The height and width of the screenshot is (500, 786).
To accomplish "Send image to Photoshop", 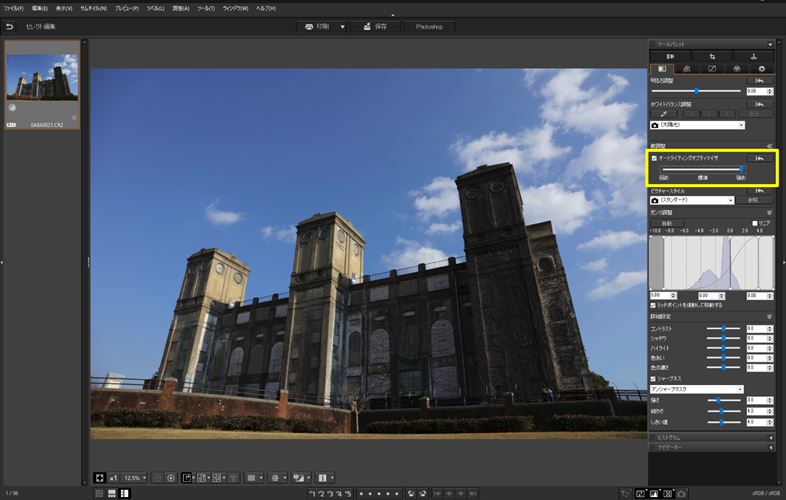I will click(429, 27).
